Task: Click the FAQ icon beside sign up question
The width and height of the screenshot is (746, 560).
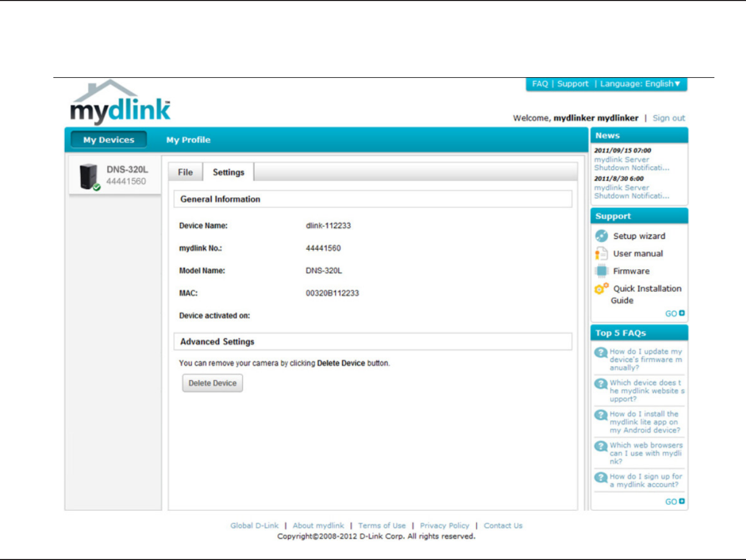Action: pyautogui.click(x=601, y=477)
